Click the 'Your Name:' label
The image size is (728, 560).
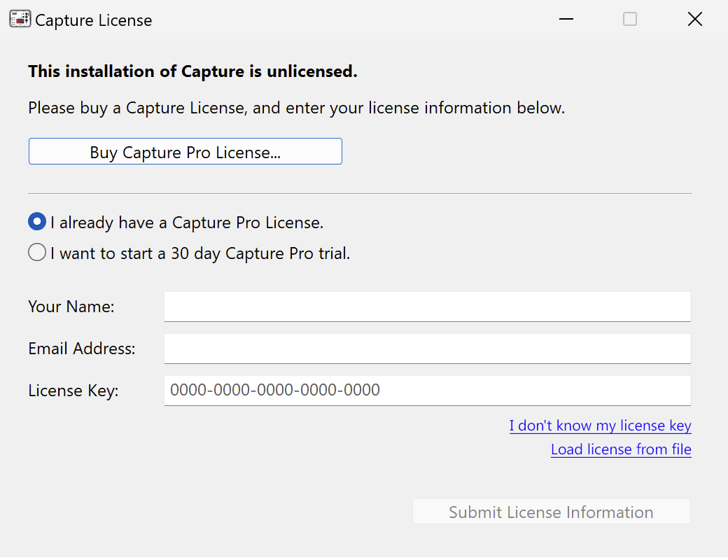[x=71, y=307]
